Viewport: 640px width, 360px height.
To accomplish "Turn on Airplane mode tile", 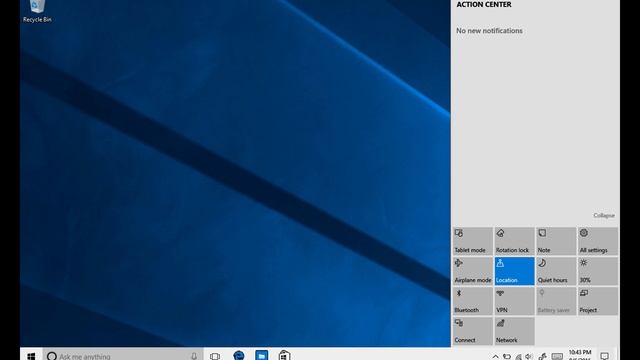I will 473,271.
